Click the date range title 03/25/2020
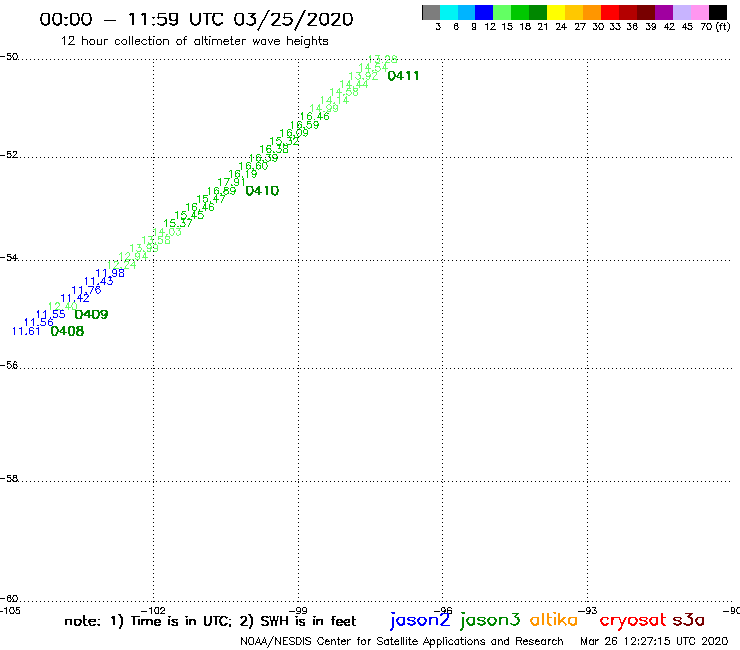Screen dimensions: 740x650 click(x=293, y=19)
